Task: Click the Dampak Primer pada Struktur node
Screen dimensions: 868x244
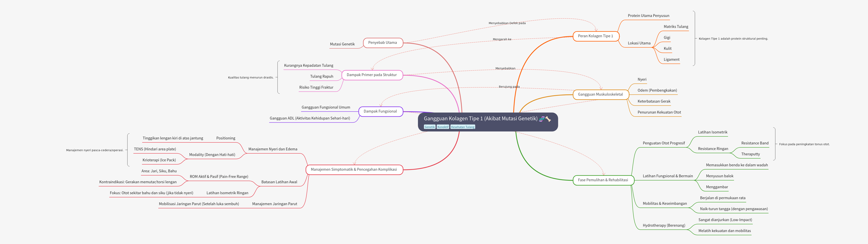Action: pyautogui.click(x=372, y=75)
